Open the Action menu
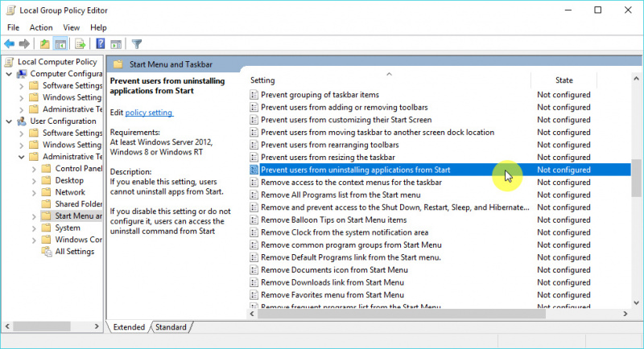644x349 pixels. coord(41,27)
